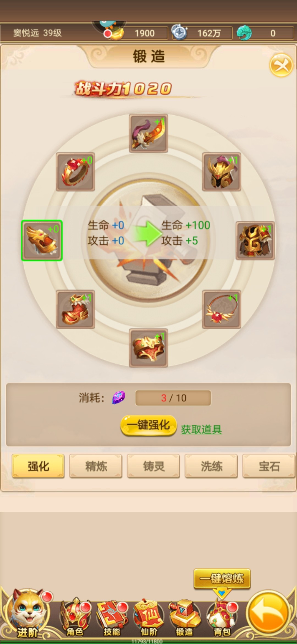The image size is (297, 644).
Task: Switch to the 宝石 tab
Action: coord(269,466)
